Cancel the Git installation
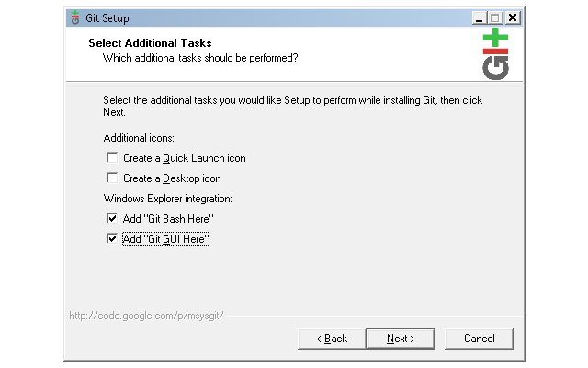The width and height of the screenshot is (588, 368). click(x=479, y=339)
